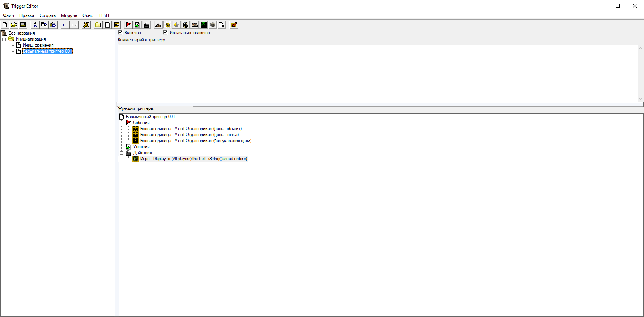Open the 'TESH' menu
This screenshot has width=644, height=317.
pos(104,15)
